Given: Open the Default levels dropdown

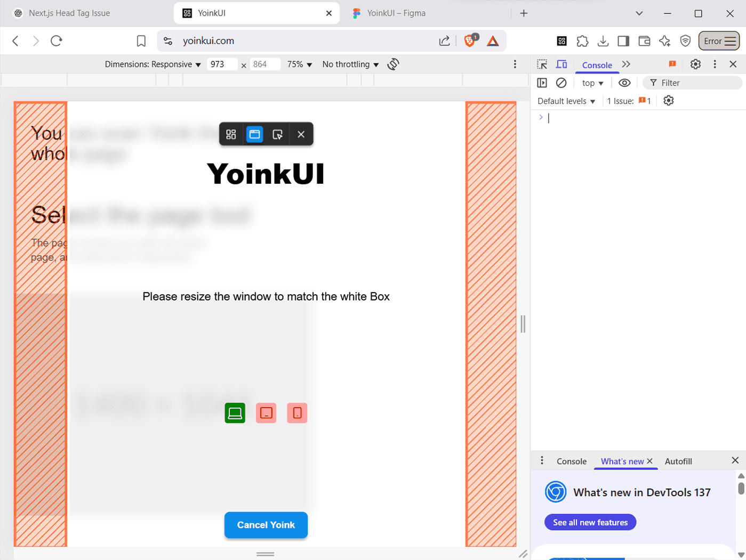Looking at the screenshot, I should coord(566,101).
